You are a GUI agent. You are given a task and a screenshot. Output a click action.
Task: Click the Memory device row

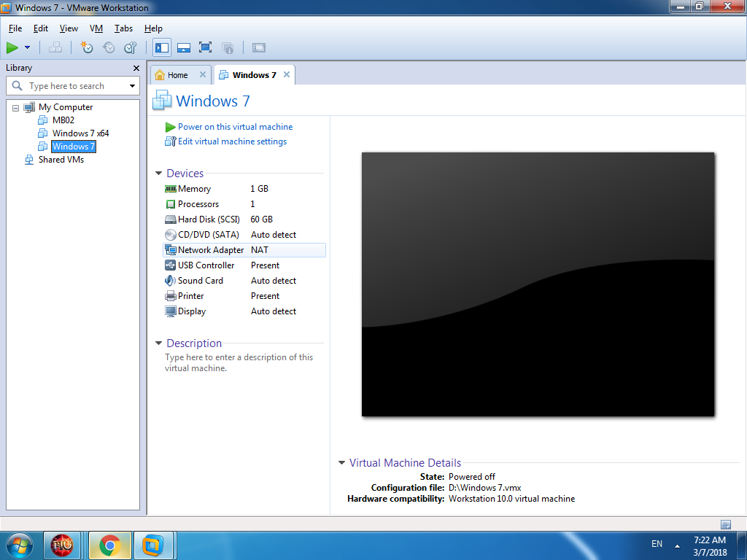click(244, 189)
